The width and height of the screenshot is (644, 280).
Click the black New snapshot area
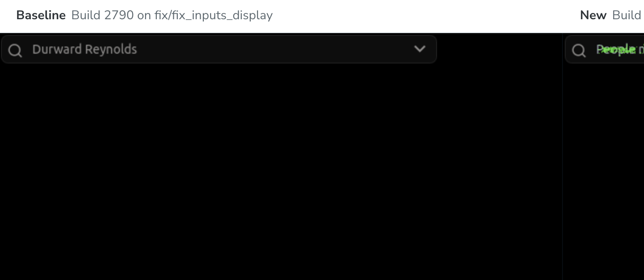click(x=604, y=172)
